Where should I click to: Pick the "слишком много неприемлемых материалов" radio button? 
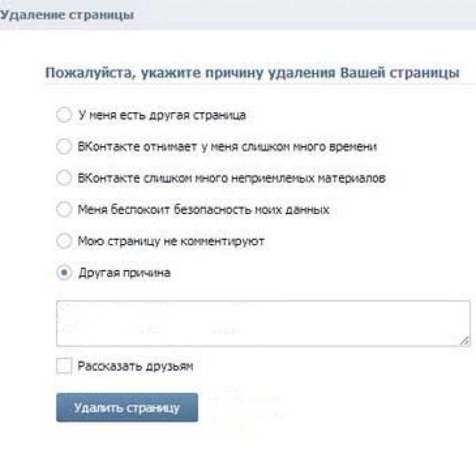pos(64,178)
